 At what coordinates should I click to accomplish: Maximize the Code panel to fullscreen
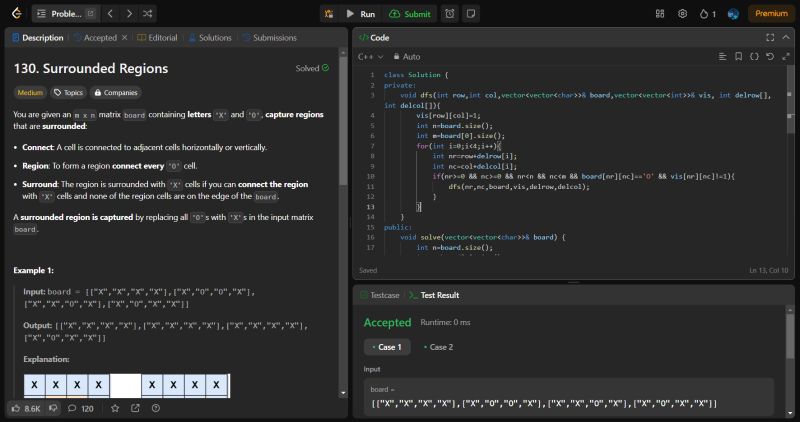(770, 38)
